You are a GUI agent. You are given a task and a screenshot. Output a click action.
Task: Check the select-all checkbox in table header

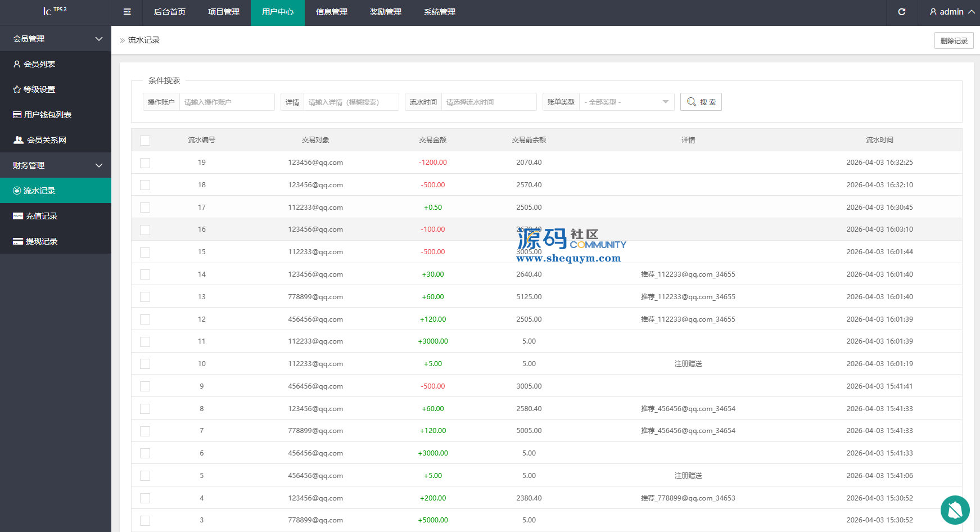145,141
